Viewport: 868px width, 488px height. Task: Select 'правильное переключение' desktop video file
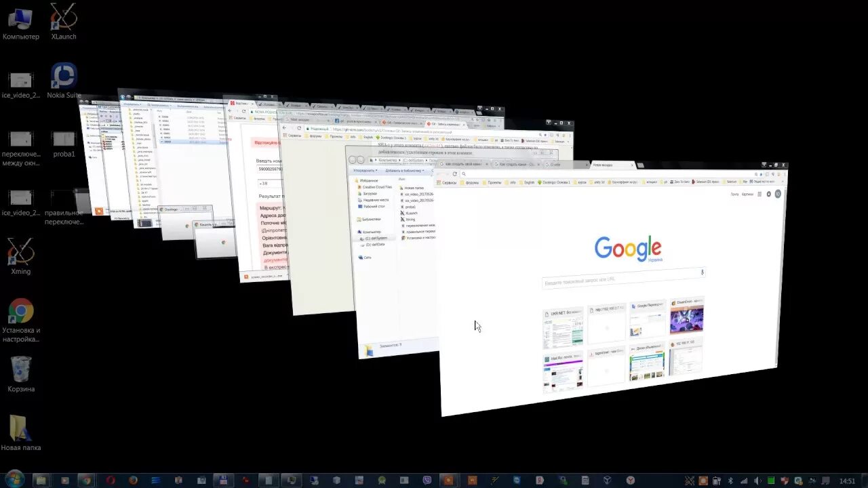click(64, 207)
